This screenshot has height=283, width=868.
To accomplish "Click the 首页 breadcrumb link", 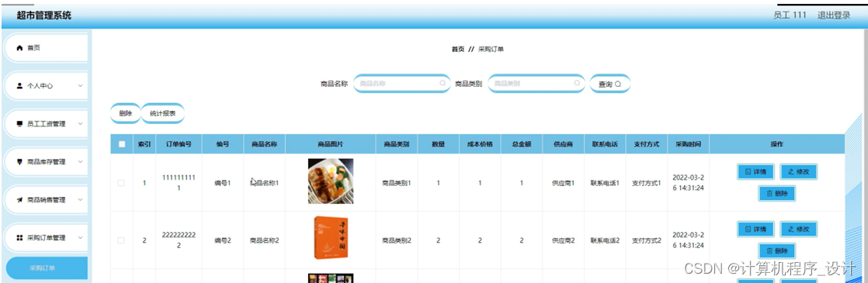I will pyautogui.click(x=458, y=49).
